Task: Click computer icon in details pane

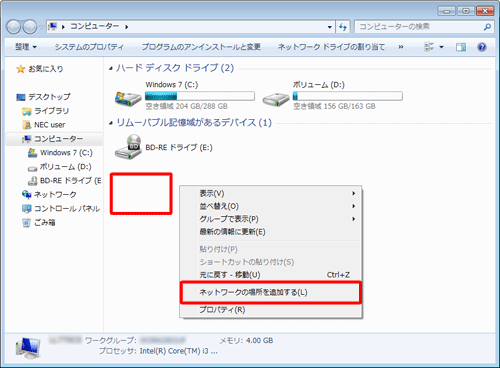Action: coord(28,348)
